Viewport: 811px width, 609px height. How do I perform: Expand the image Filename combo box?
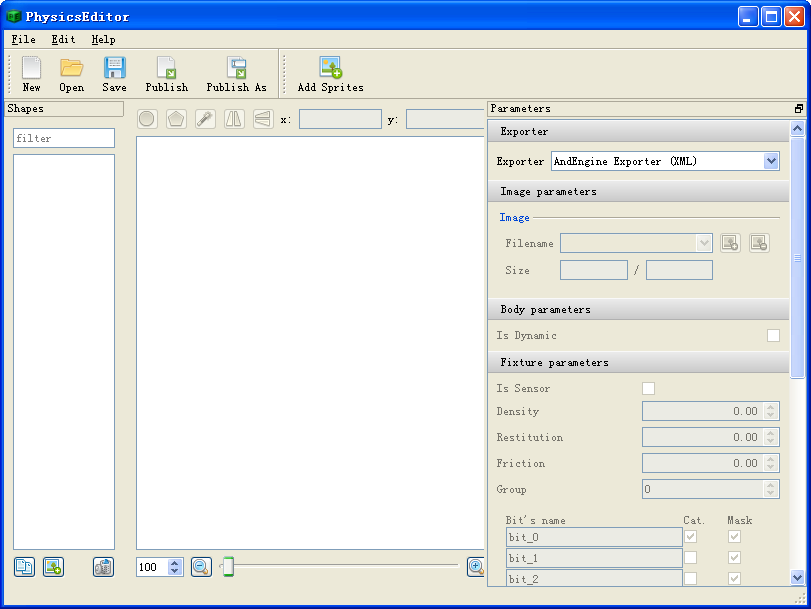704,243
